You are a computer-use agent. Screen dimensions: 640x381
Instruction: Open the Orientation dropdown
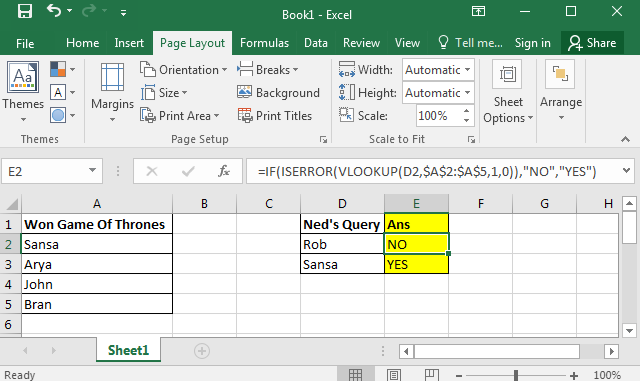184,70
